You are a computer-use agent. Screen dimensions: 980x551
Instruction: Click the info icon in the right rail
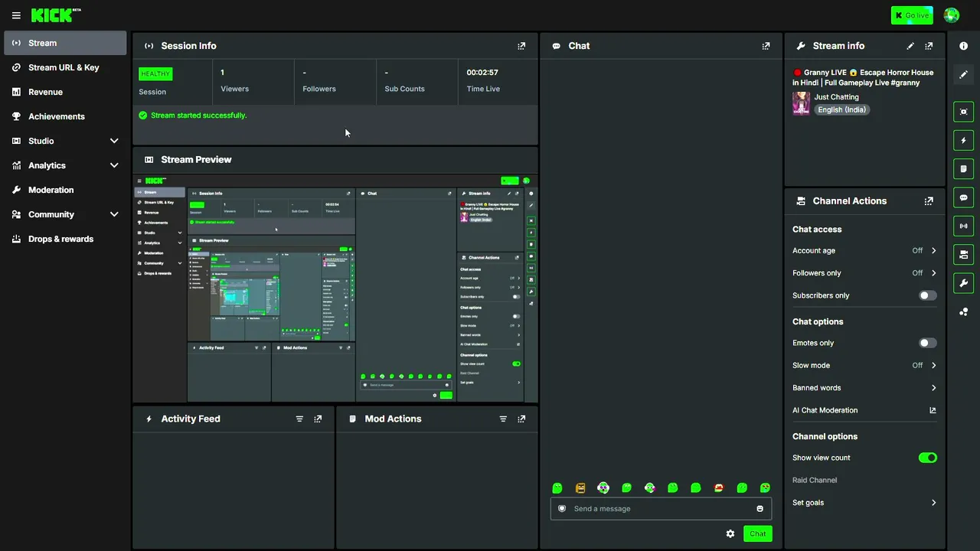[x=964, y=46]
